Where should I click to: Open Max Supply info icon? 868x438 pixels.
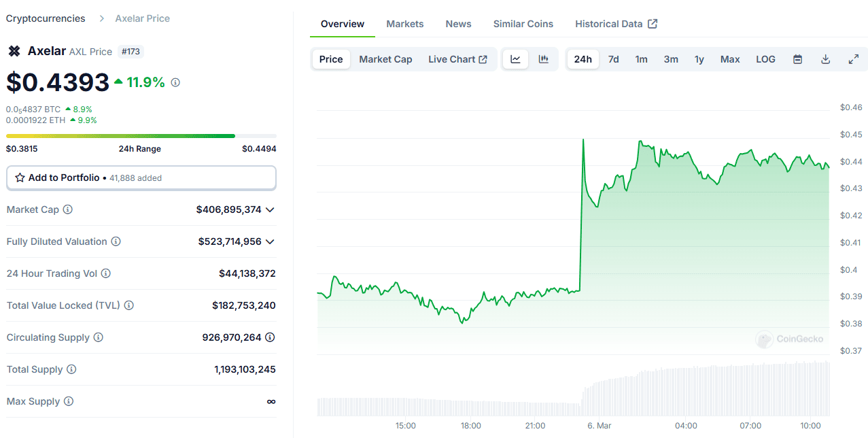click(69, 401)
